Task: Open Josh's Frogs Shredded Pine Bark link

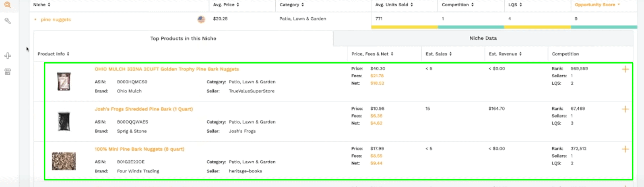Action: point(144,109)
